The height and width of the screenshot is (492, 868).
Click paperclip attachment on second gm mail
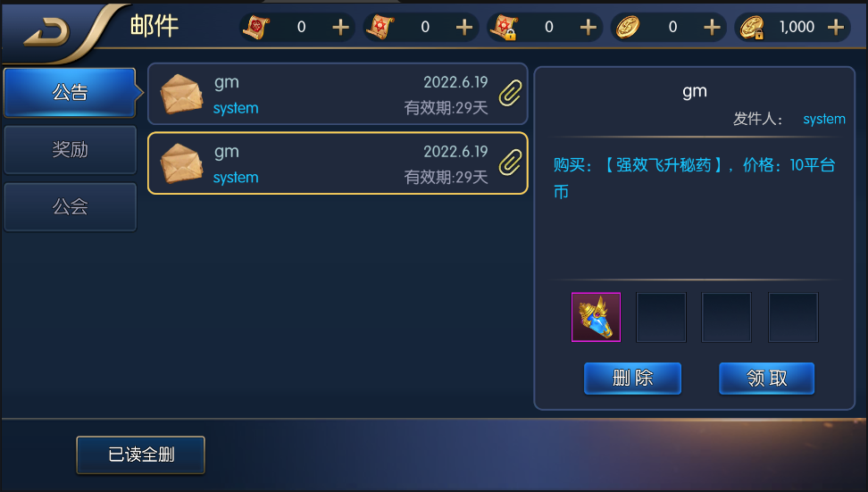click(510, 163)
